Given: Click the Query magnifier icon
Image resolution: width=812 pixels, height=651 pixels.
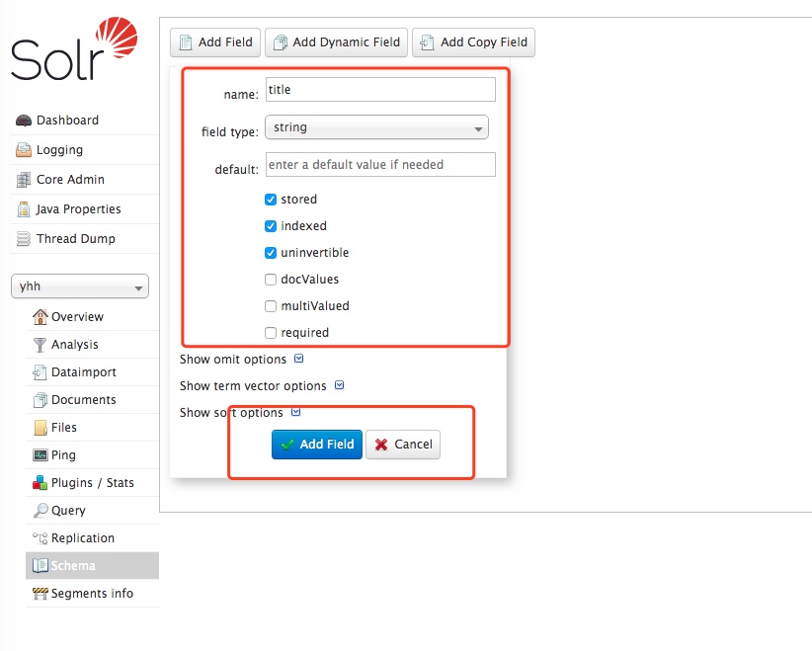Looking at the screenshot, I should pos(41,511).
